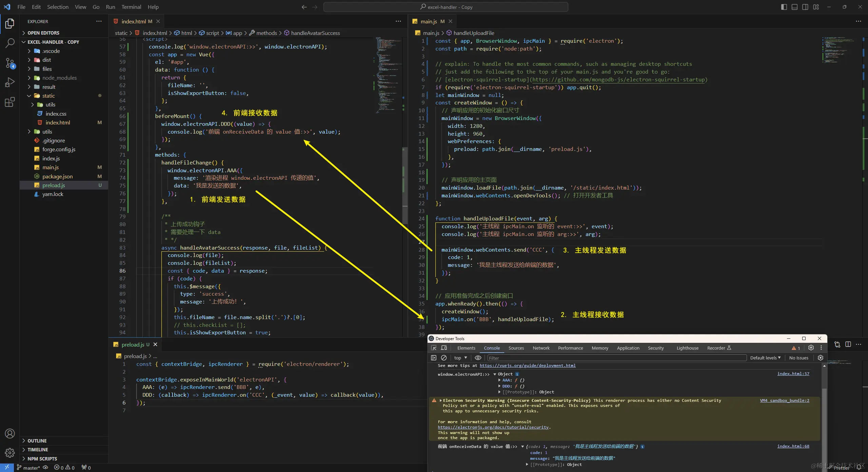Go back with the navigation arrow

point(304,7)
